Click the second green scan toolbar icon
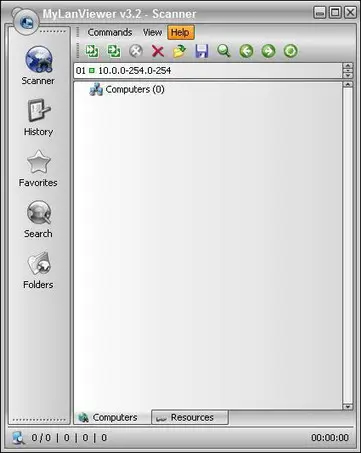Screen dimensions: 361x453 (114, 51)
